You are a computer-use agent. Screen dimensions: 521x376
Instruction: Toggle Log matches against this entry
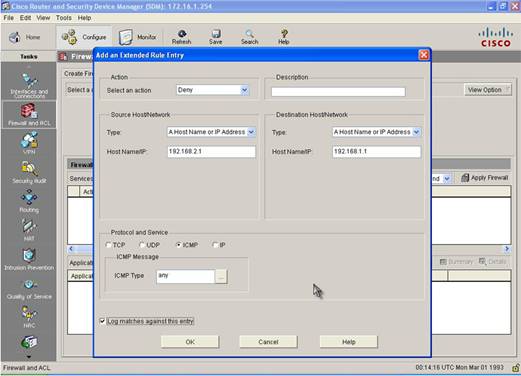(102, 321)
